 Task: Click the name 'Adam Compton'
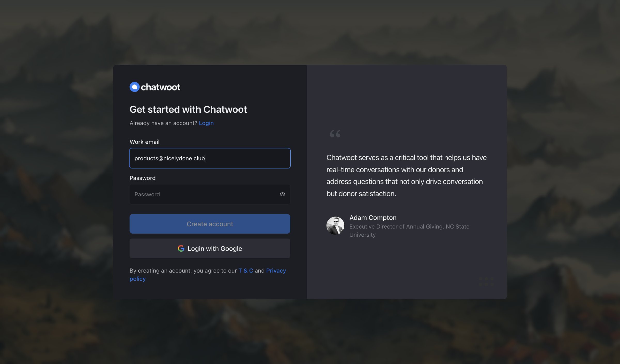pos(373,218)
